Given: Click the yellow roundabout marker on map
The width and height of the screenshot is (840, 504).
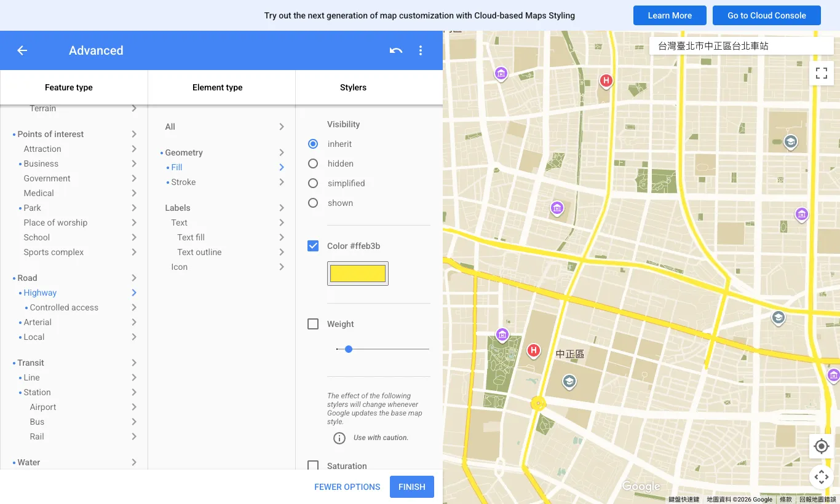Looking at the screenshot, I should click(538, 404).
